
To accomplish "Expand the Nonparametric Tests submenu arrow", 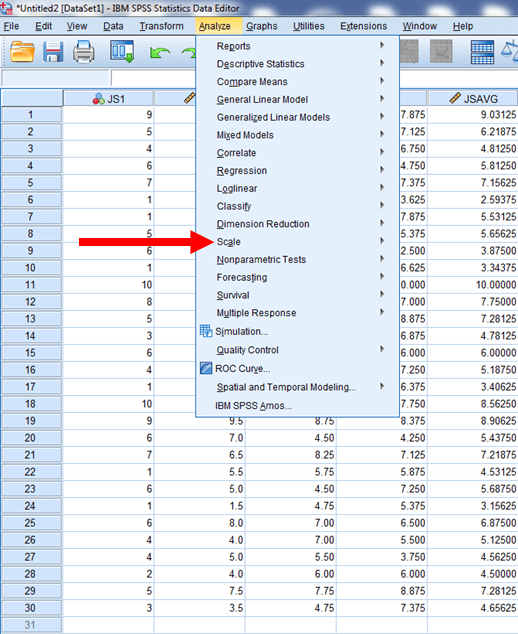I will point(382,259).
